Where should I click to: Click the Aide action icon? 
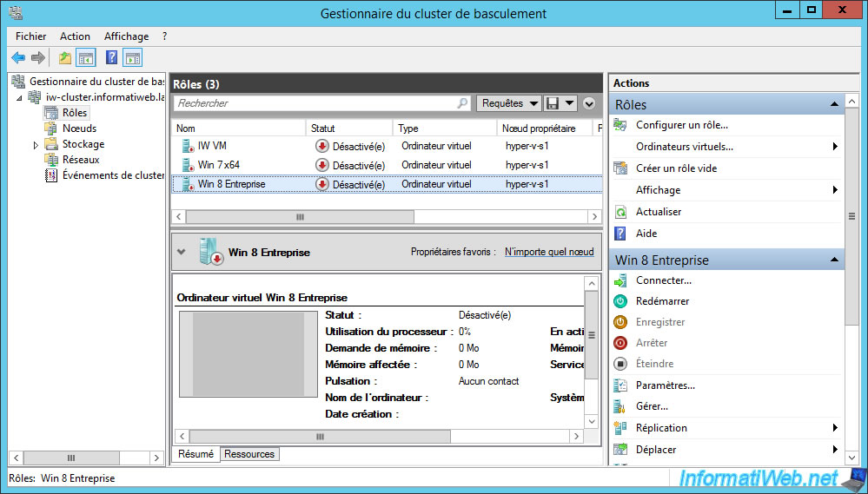tap(620, 234)
